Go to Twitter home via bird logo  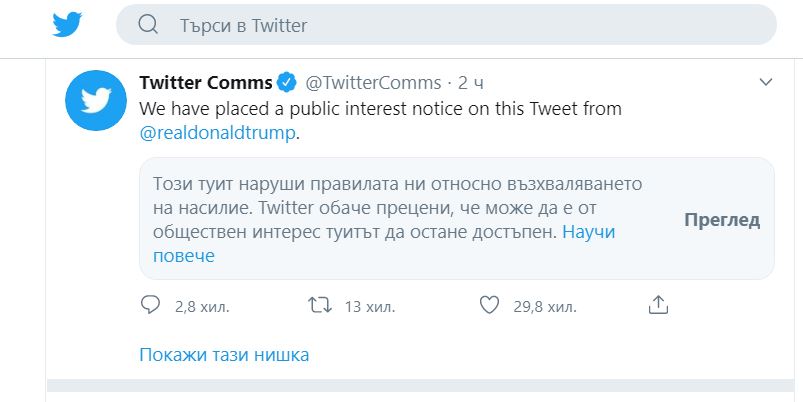tap(67, 25)
